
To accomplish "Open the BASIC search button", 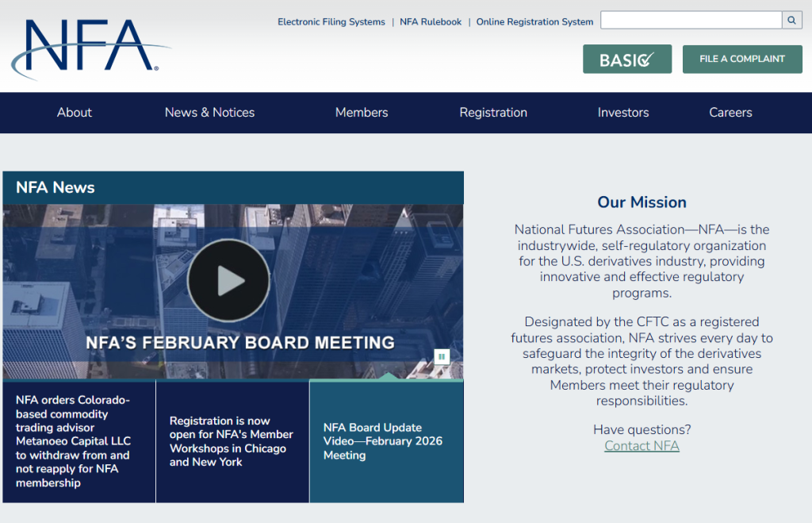I will (x=627, y=59).
